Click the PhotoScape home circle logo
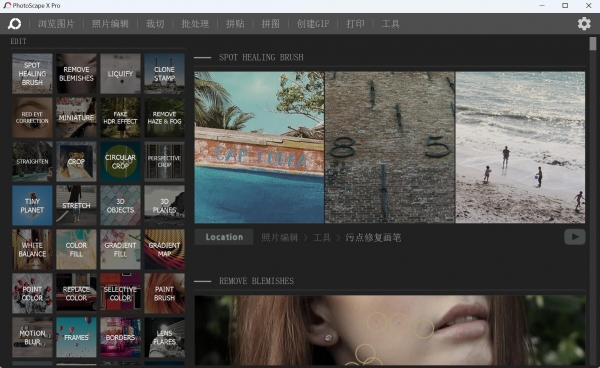This screenshot has height=368, width=600. click(x=15, y=24)
